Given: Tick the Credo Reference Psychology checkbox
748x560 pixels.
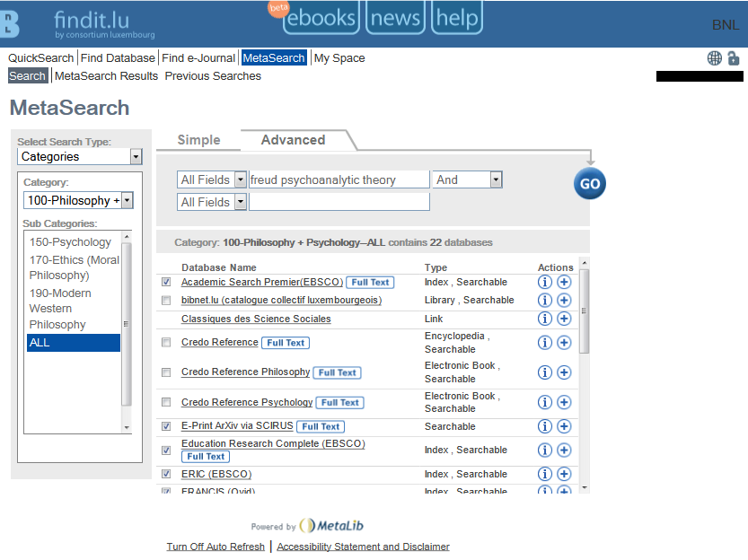Looking at the screenshot, I should (x=166, y=402).
